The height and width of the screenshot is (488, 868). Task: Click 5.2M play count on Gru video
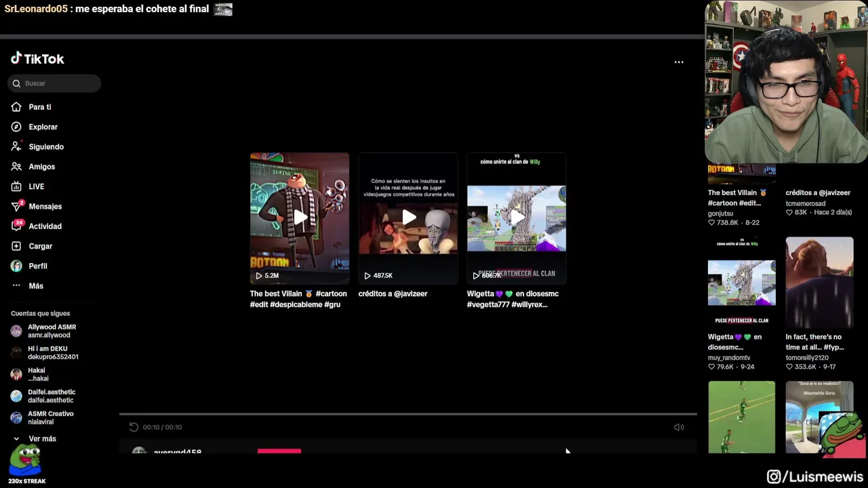pos(267,275)
